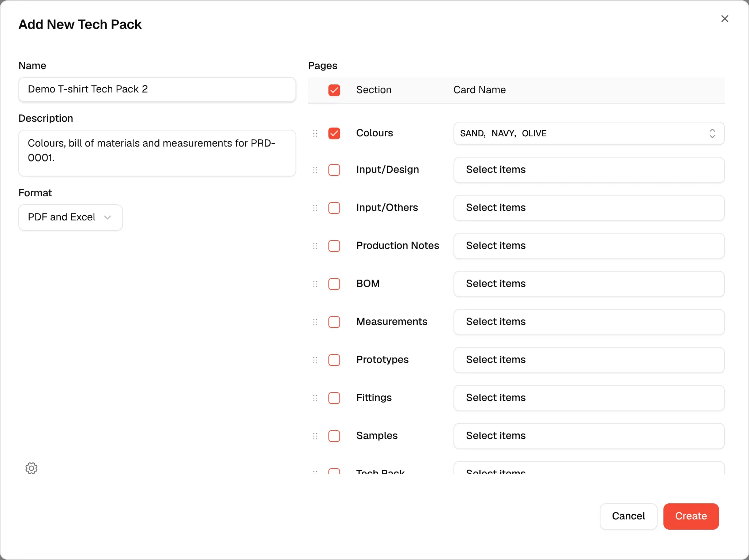Tick the Prototypes checkbox
Screen dimensions: 749x560
(334, 360)
